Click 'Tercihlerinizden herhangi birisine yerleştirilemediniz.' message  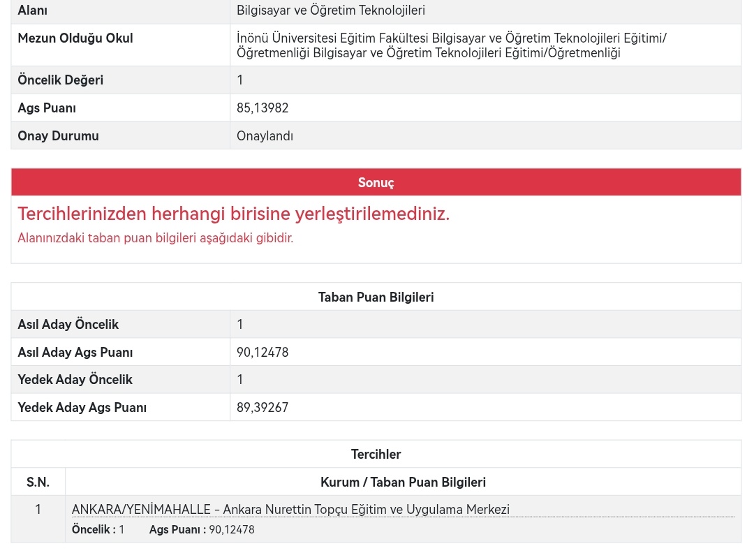point(234,214)
